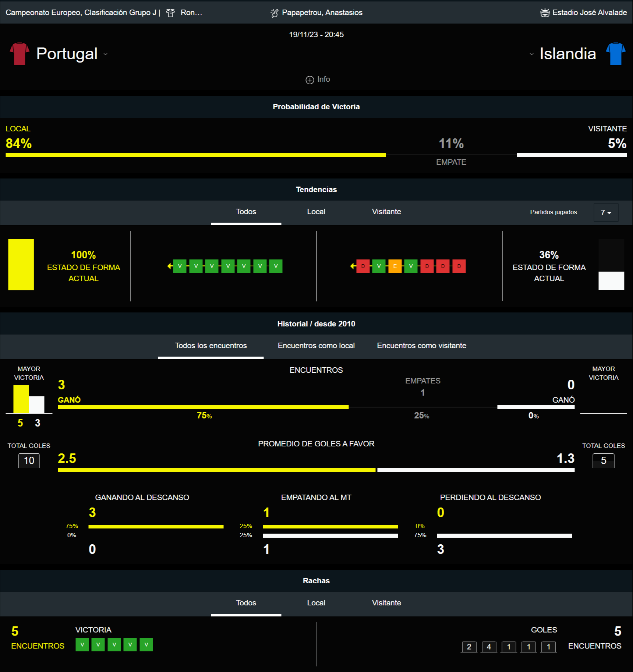This screenshot has height=672, width=633.
Task: Click the stadium icon beside Estadio José Alvalade
Action: (545, 13)
